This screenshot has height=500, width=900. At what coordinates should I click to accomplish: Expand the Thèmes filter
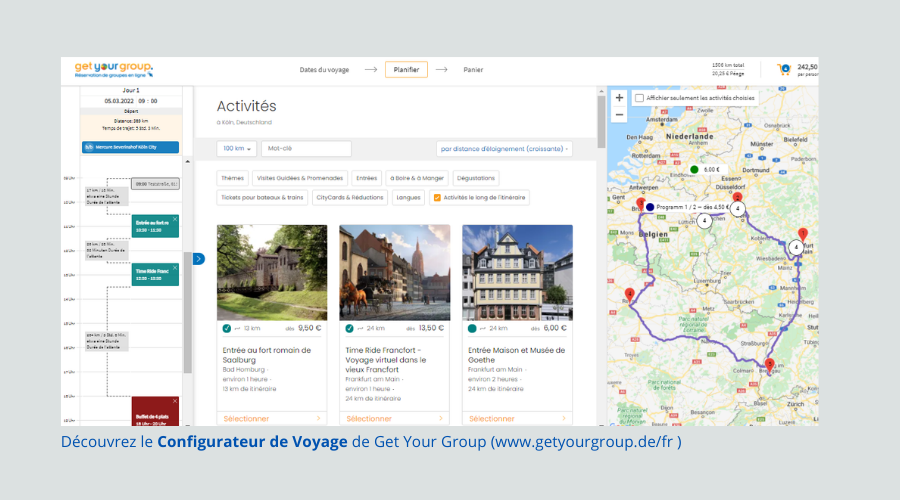pos(232,178)
